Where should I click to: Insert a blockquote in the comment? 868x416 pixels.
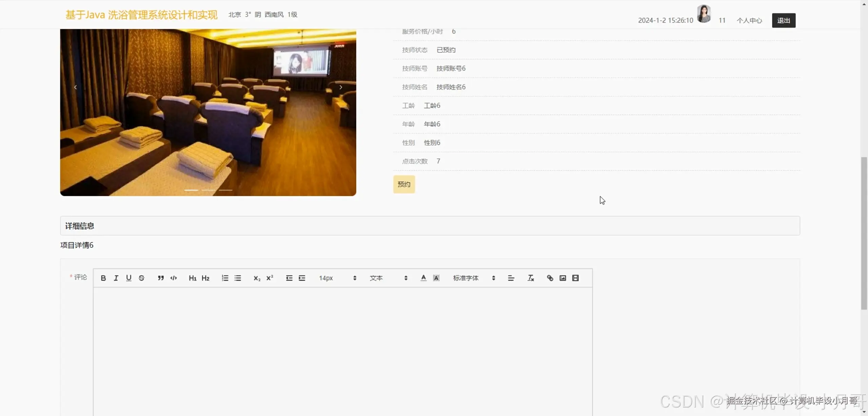pos(161,278)
